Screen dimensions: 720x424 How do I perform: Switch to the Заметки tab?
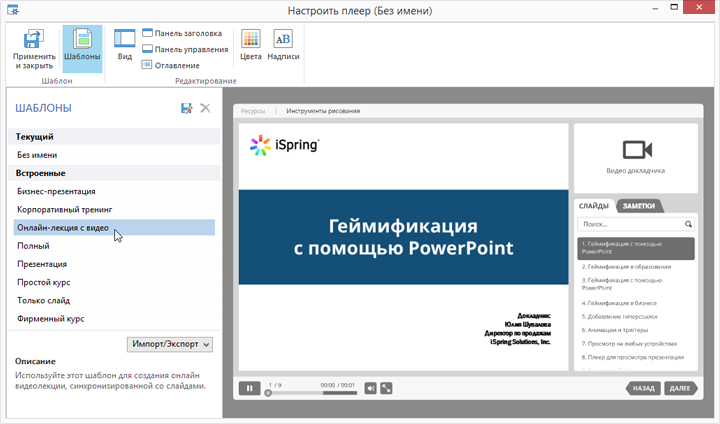tap(639, 206)
